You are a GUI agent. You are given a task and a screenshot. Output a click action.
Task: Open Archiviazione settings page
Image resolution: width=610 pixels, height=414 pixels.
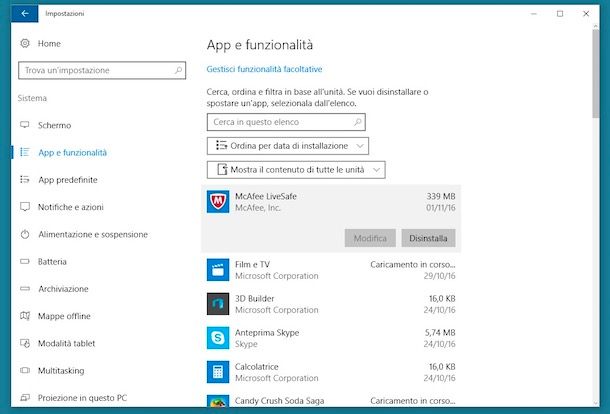(x=63, y=289)
